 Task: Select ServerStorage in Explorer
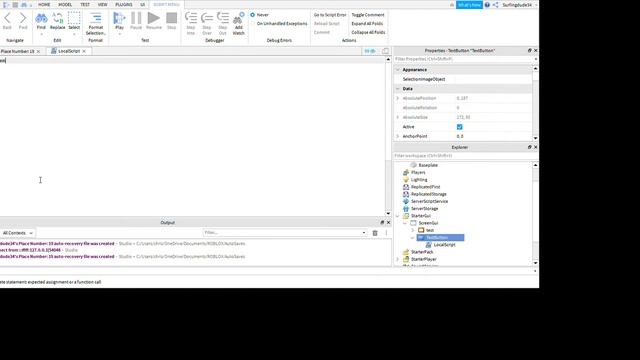424,209
